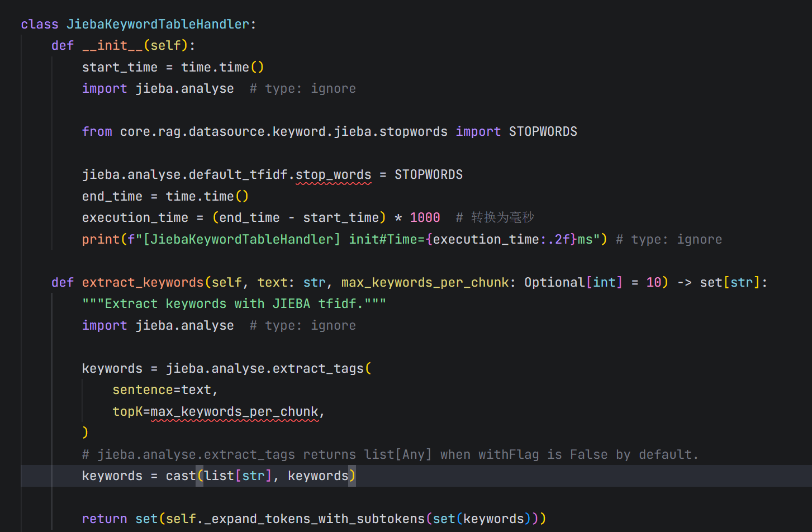Image resolution: width=812 pixels, height=532 pixels.
Task: Click the underlined stop_words attribute
Action: point(333,174)
